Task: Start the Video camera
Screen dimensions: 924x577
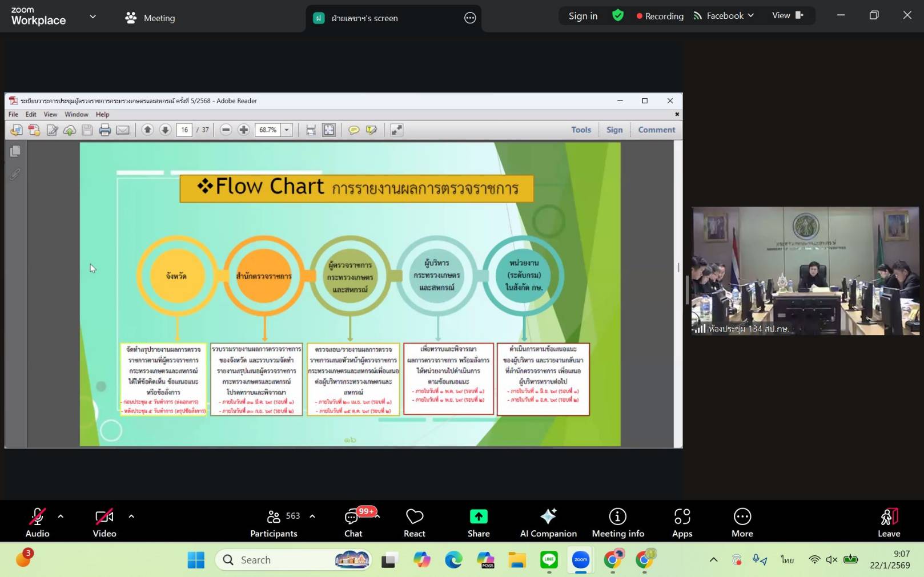Action: point(105,523)
